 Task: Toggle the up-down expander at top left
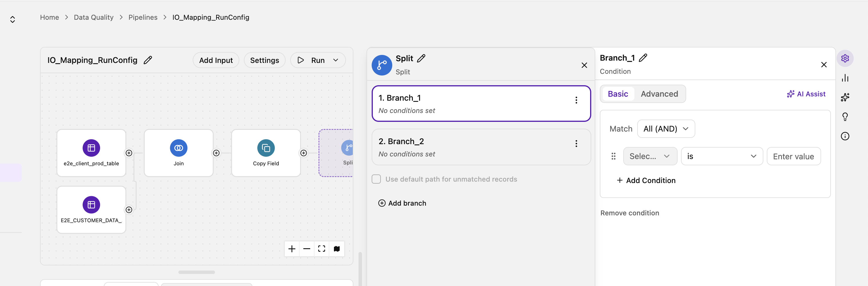coord(13,19)
